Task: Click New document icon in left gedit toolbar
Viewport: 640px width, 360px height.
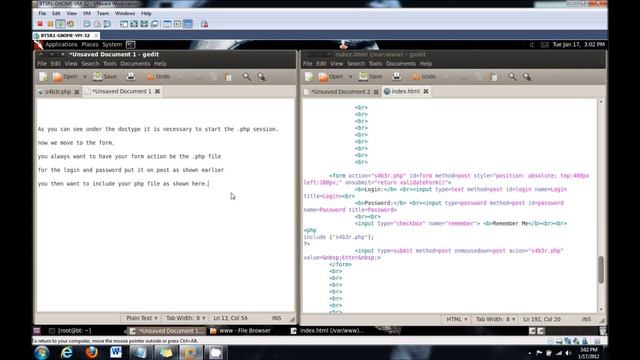Action: [43, 76]
